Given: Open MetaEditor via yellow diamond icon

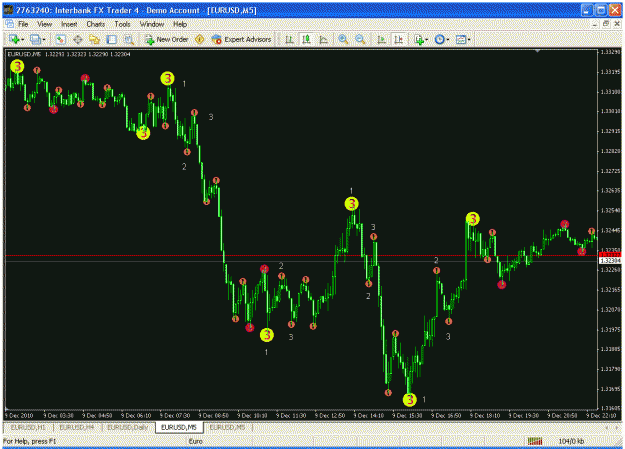Looking at the screenshot, I should click(x=200, y=39).
